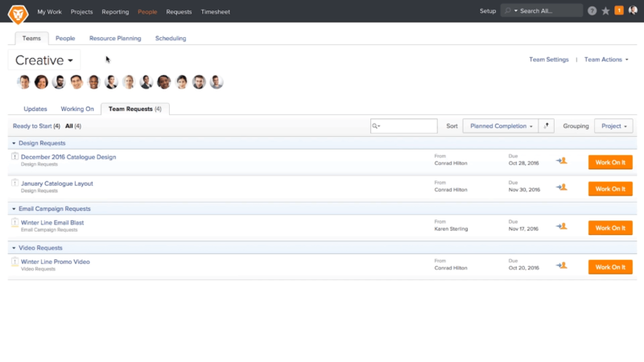Image resolution: width=644 pixels, height=362 pixels.
Task: Open the user profile avatar in top bar
Action: click(x=633, y=11)
